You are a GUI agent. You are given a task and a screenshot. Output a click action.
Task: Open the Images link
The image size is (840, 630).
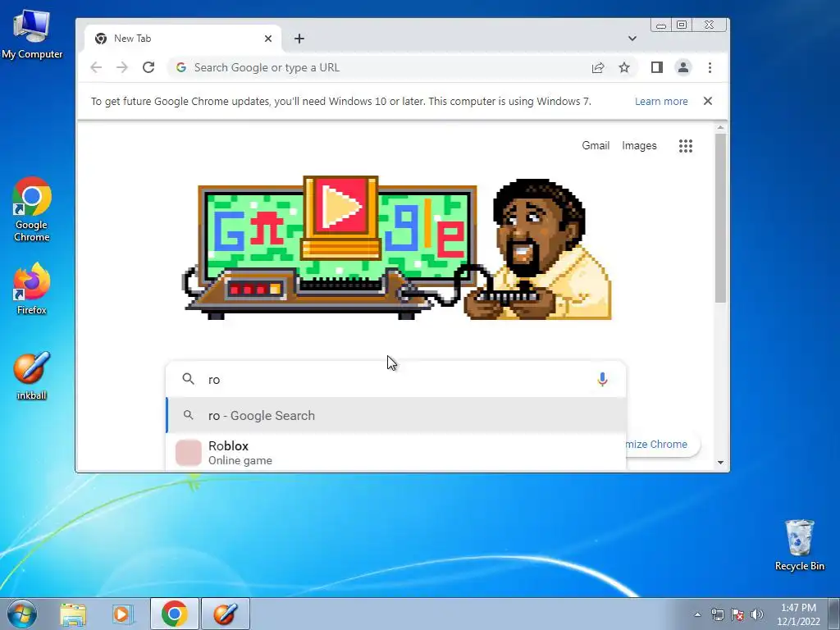click(x=639, y=146)
